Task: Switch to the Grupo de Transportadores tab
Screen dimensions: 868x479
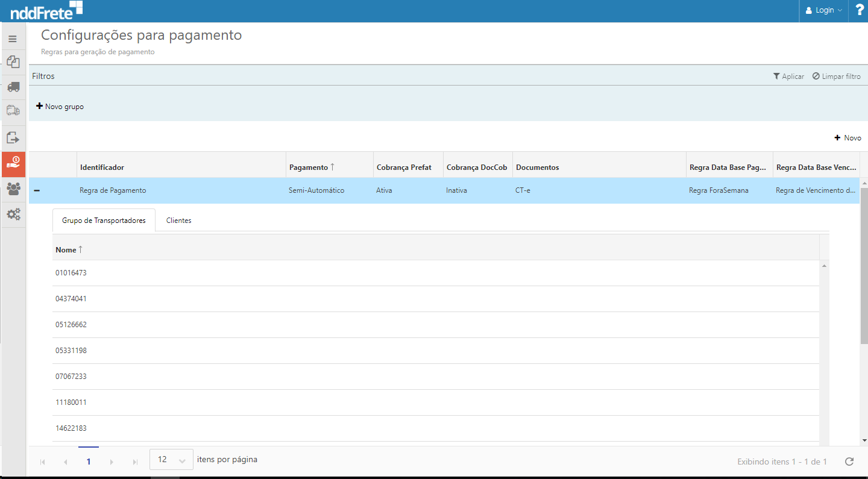Action: click(x=104, y=221)
